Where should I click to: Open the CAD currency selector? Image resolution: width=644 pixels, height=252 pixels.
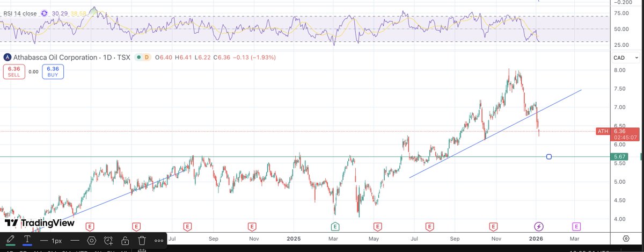[627, 57]
